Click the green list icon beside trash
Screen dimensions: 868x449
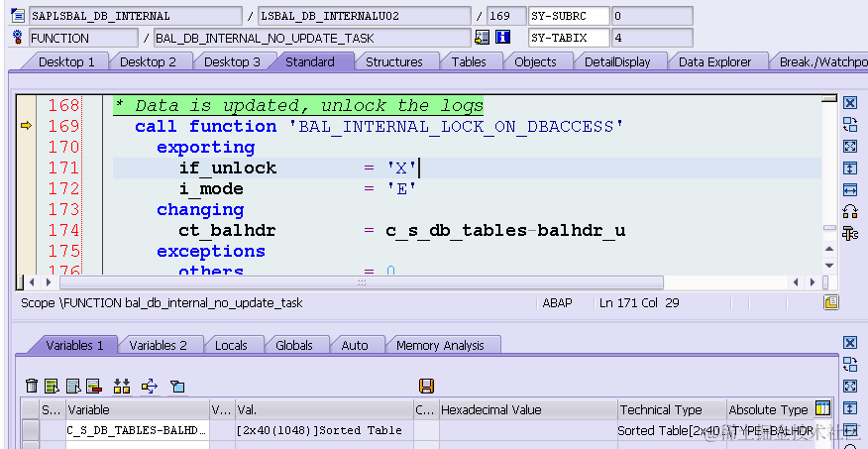pyautogui.click(x=53, y=386)
